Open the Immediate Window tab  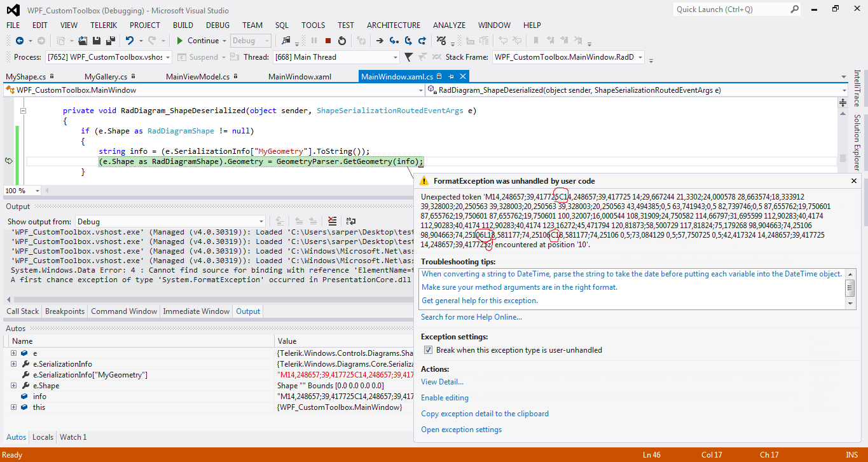click(x=196, y=311)
